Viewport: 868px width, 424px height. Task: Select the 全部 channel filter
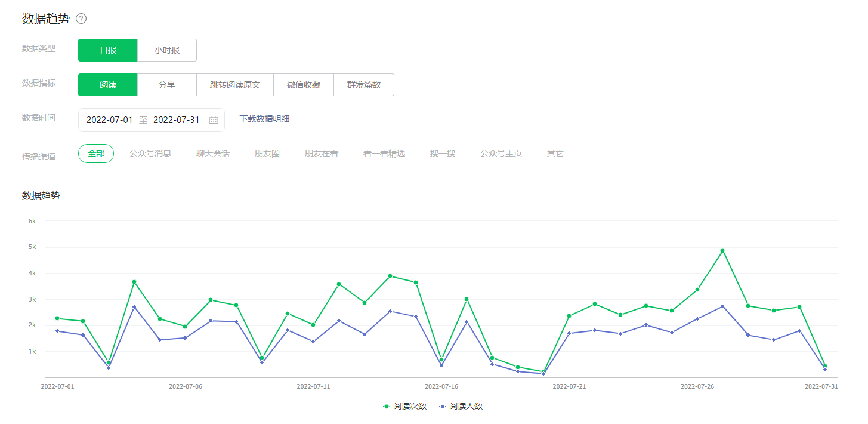point(96,153)
